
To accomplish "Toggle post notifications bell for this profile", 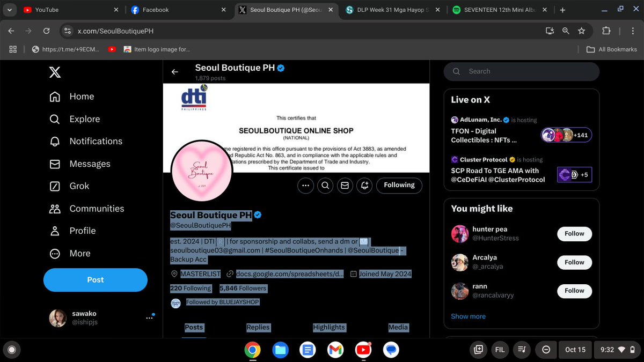I will 365,186.
